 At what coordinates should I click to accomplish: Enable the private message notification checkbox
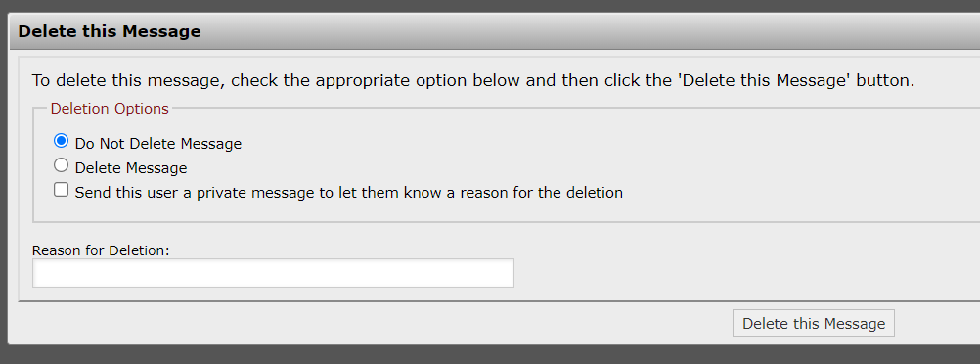62,190
